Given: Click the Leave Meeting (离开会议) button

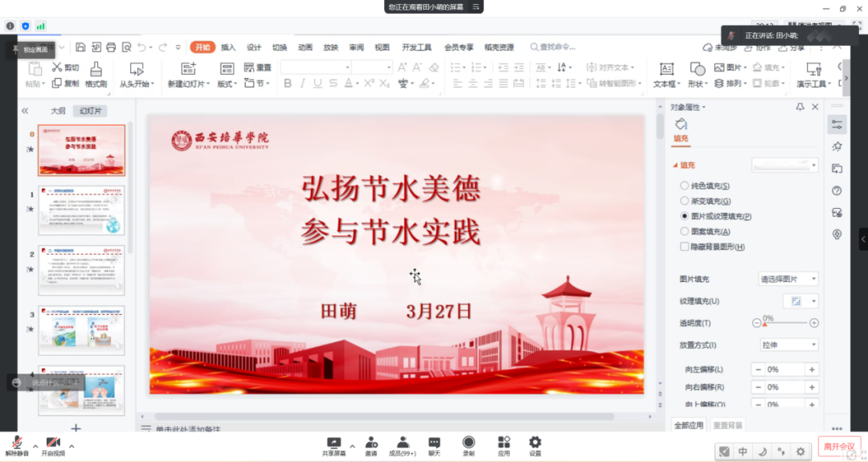Looking at the screenshot, I should point(841,446).
